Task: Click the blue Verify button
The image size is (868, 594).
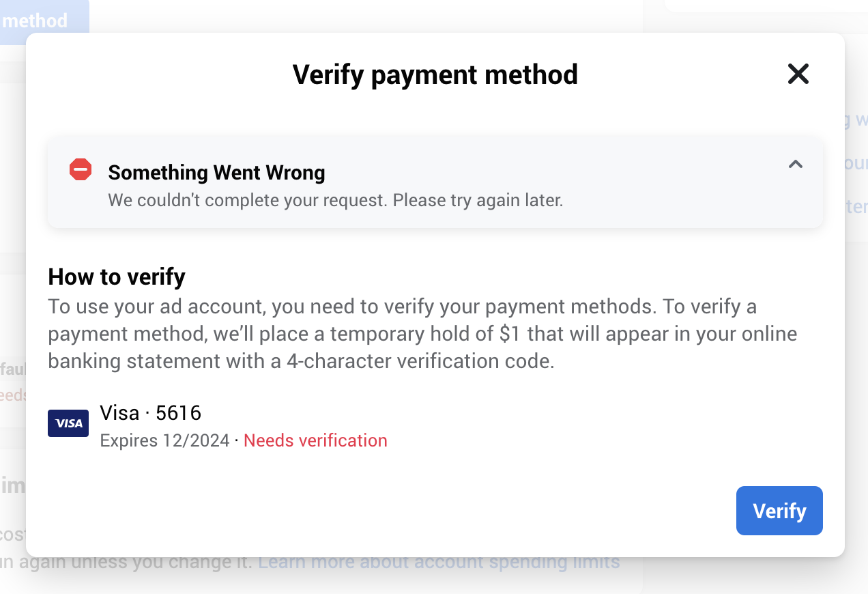Action: pyautogui.click(x=779, y=511)
